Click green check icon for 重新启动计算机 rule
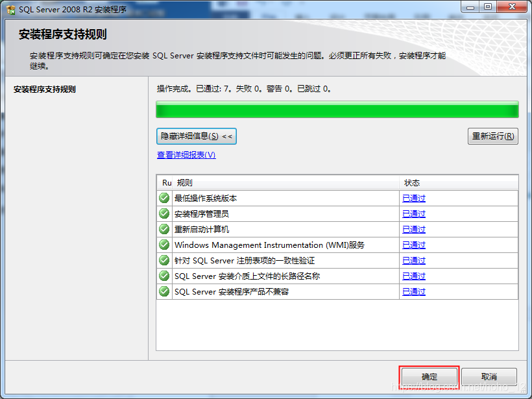This screenshot has height=399, width=532. 164,229
